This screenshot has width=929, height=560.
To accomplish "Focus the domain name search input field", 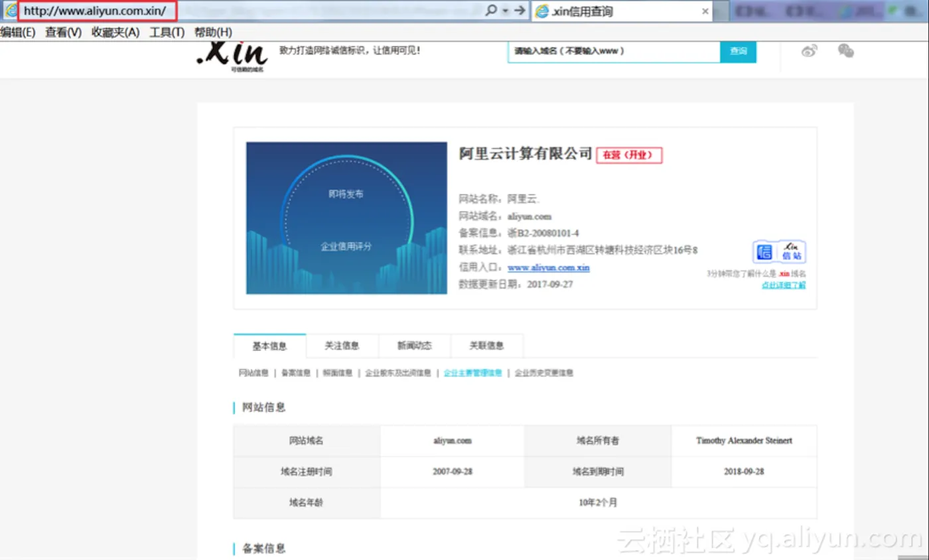I will coord(614,51).
